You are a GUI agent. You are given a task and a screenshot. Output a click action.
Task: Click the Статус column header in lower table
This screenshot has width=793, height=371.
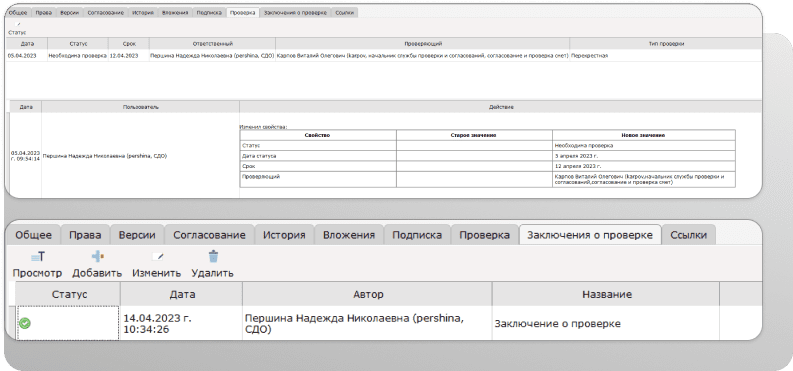[69, 294]
